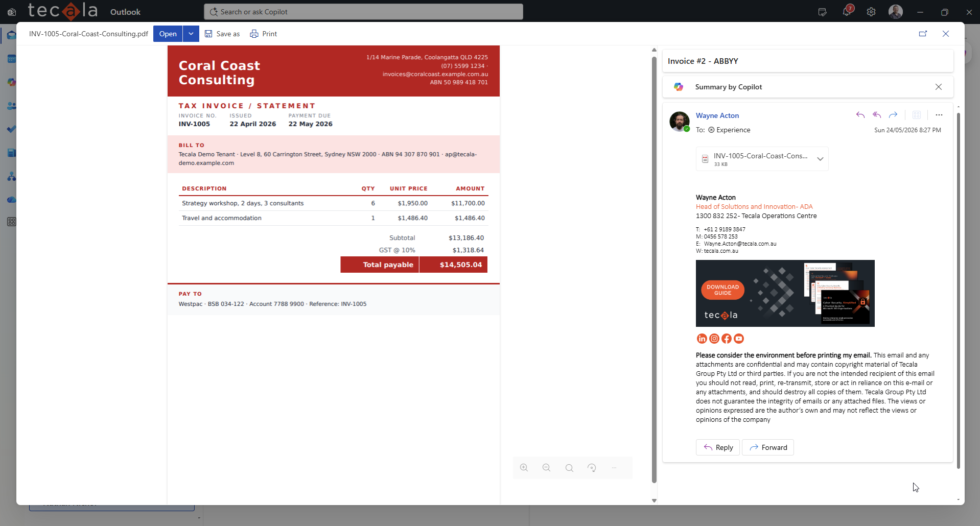
Task: Open Tecala Facebook icon
Action: (x=727, y=339)
